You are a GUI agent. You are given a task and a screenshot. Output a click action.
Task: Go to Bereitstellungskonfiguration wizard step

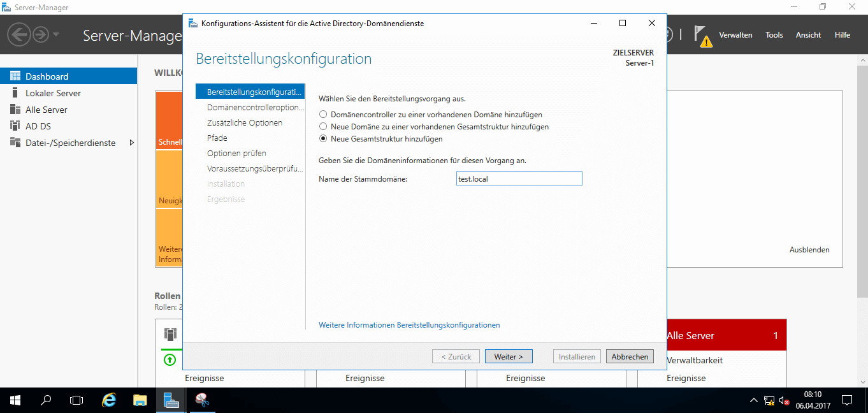pyautogui.click(x=250, y=92)
